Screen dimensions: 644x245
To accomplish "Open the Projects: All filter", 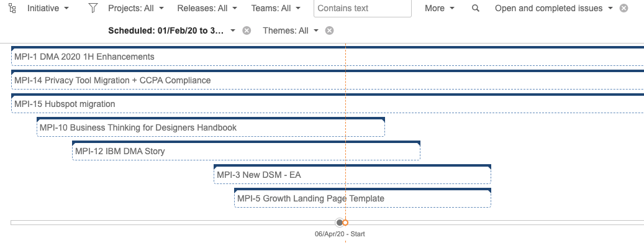I will click(x=136, y=8).
